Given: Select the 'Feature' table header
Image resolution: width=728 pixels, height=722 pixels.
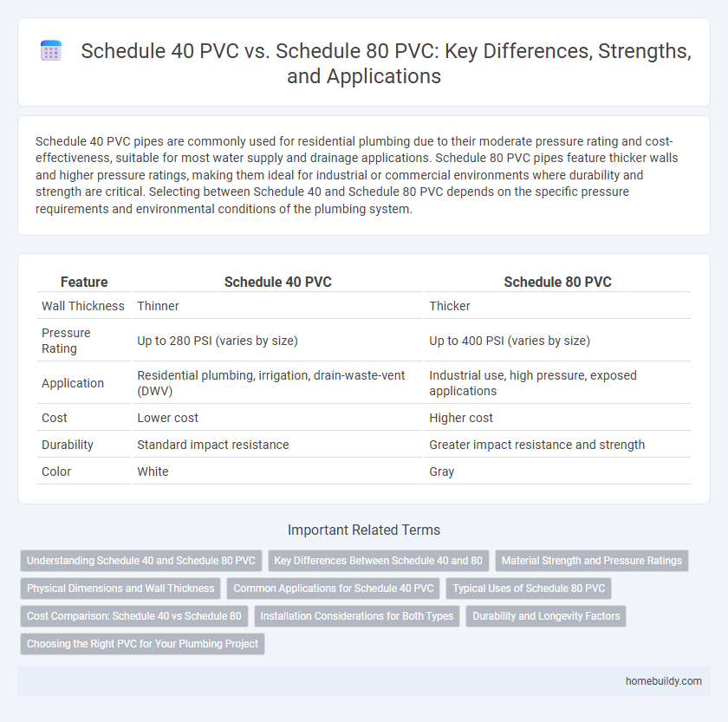Looking at the screenshot, I should coord(84,282).
